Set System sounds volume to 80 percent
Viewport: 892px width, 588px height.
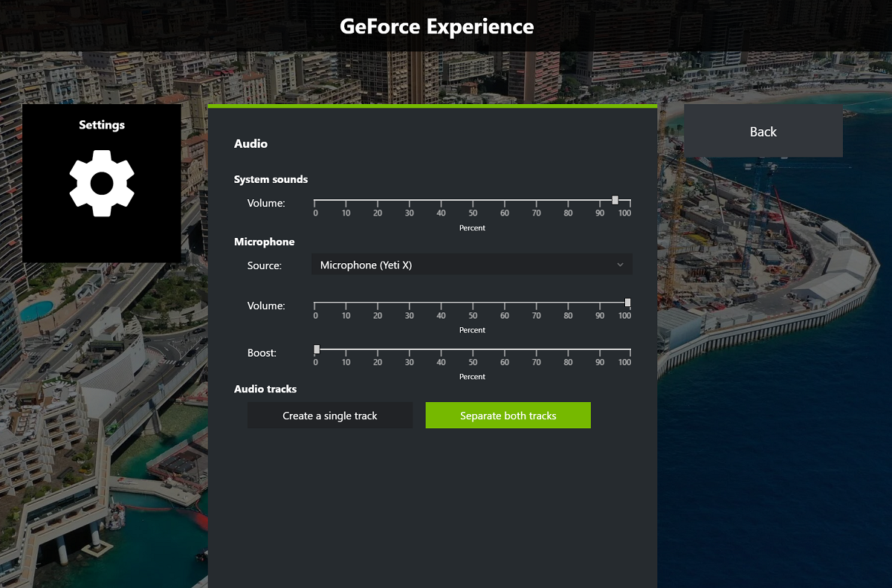[567, 201]
